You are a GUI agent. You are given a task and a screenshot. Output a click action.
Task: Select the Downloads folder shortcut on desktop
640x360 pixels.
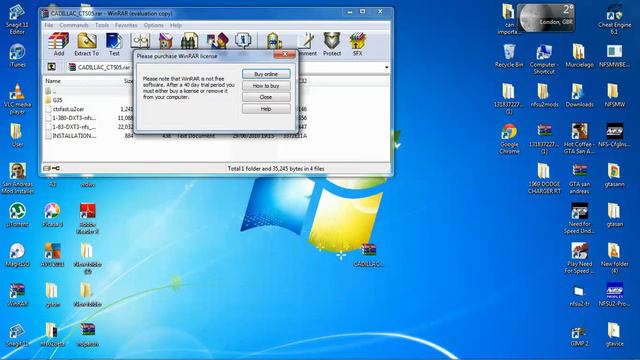pos(579,96)
